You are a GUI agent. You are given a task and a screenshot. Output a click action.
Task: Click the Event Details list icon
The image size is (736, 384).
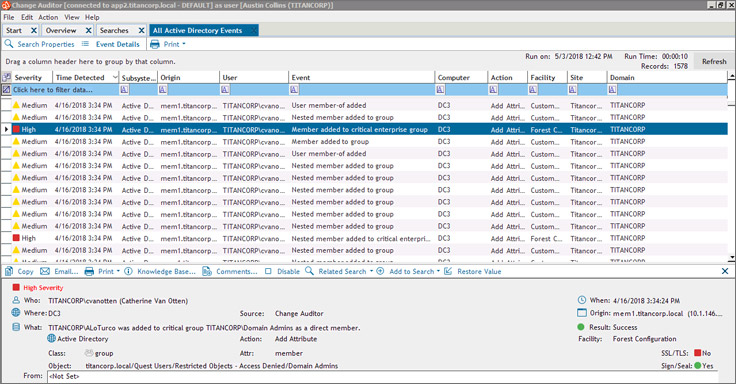(x=85, y=44)
